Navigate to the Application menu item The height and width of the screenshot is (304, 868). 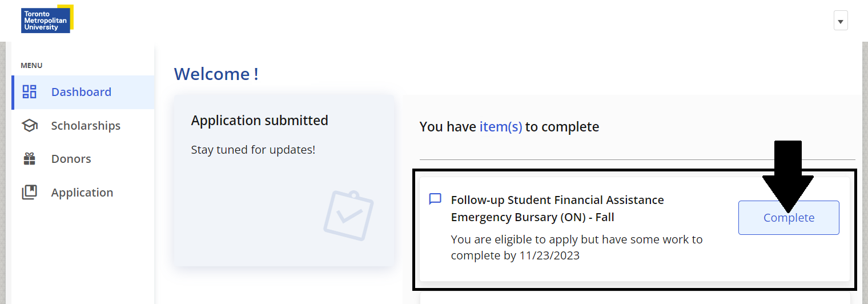pyautogui.click(x=82, y=193)
